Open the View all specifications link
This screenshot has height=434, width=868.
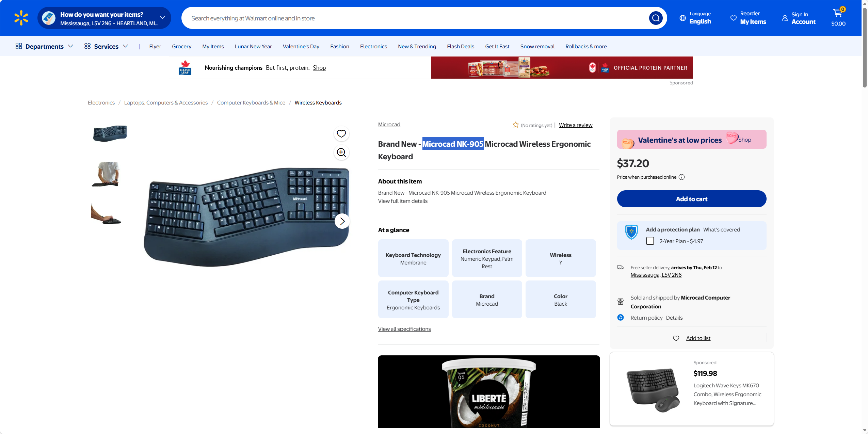pos(404,329)
